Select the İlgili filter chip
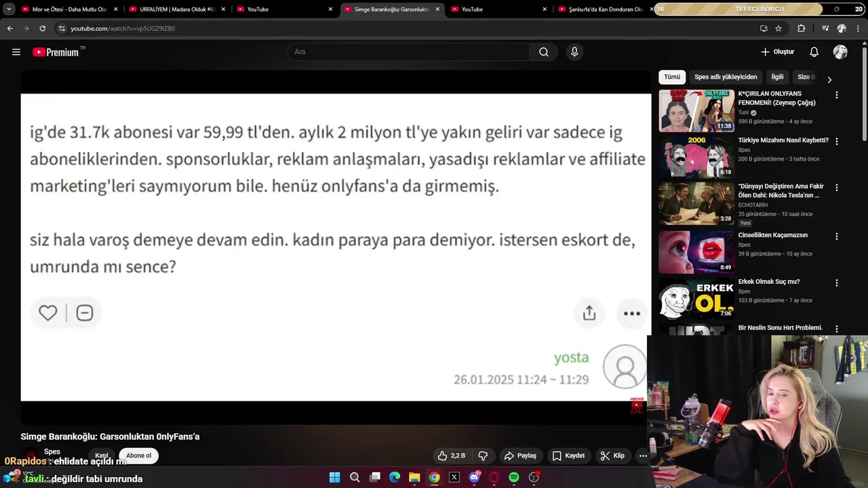The width and height of the screenshot is (868, 488). pos(777,77)
